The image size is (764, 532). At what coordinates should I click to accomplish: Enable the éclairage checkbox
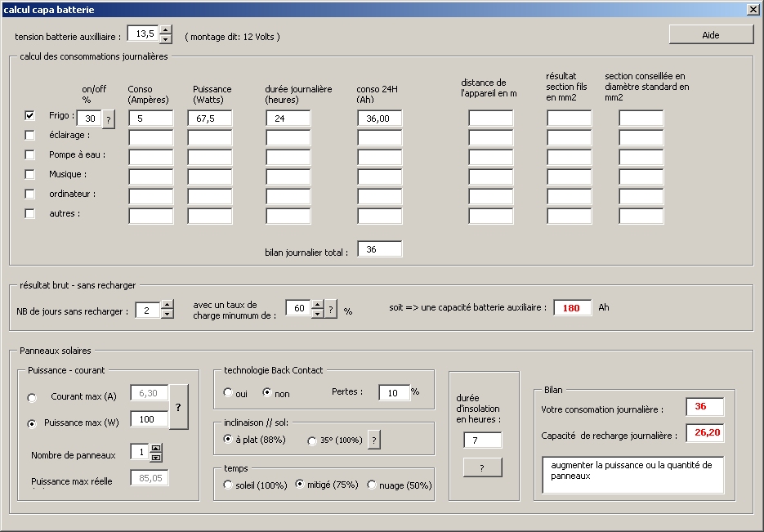click(x=30, y=136)
